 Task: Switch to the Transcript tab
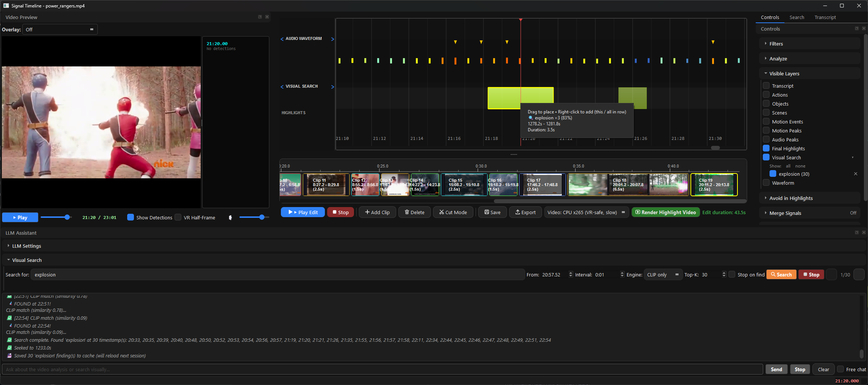[825, 17]
